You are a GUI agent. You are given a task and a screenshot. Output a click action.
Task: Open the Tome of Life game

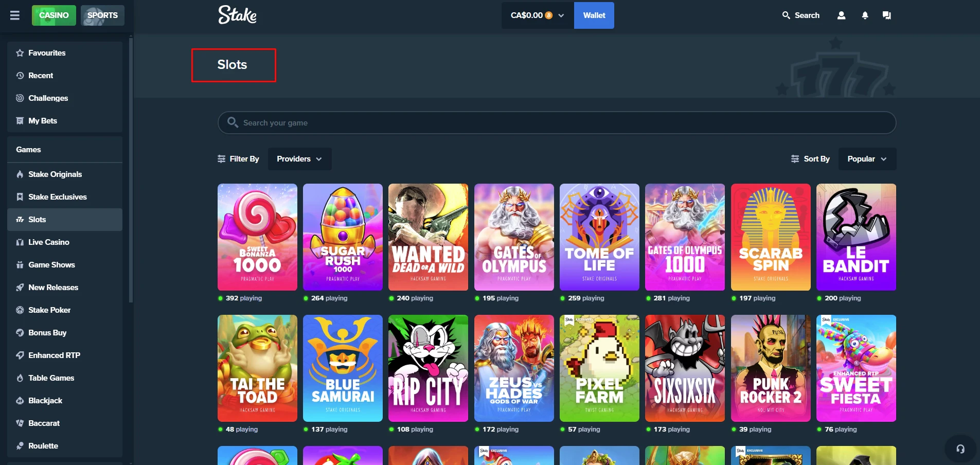click(599, 237)
